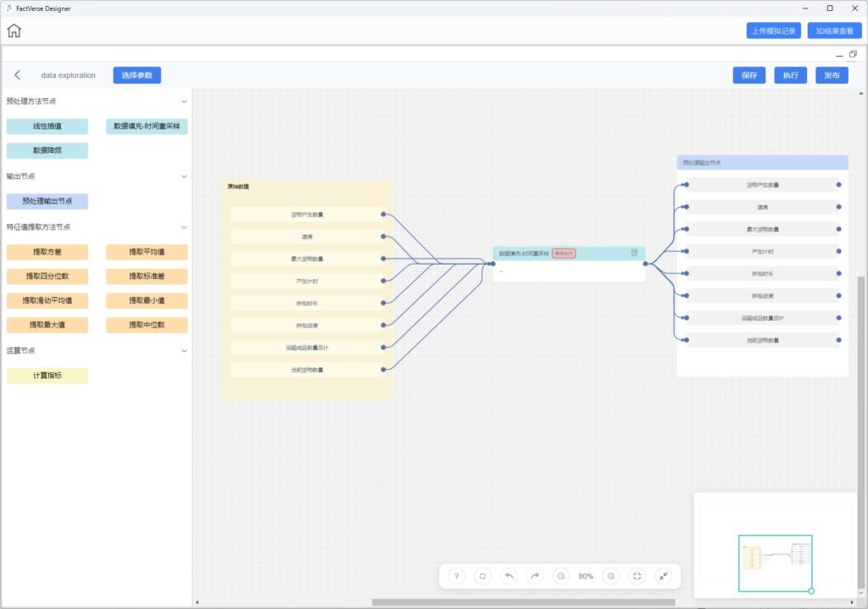Pick the 提取平均值 feature node
The height and width of the screenshot is (609, 868).
(x=147, y=252)
